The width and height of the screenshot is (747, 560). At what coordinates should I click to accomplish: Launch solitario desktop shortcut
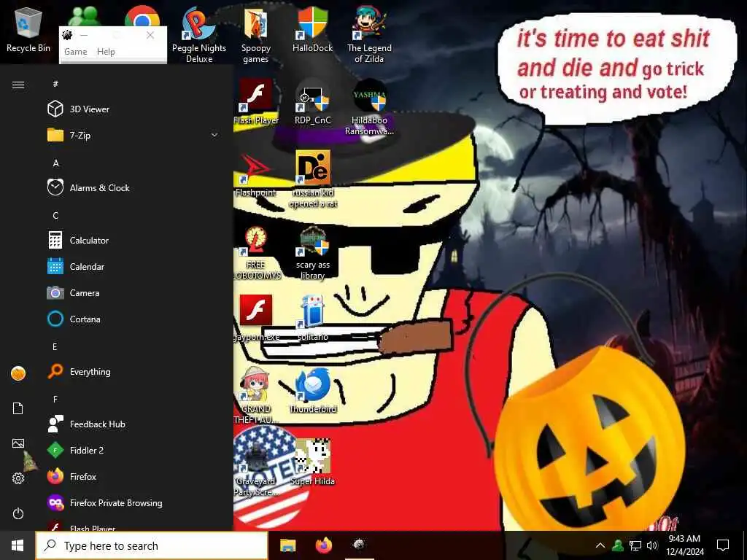tap(312, 318)
